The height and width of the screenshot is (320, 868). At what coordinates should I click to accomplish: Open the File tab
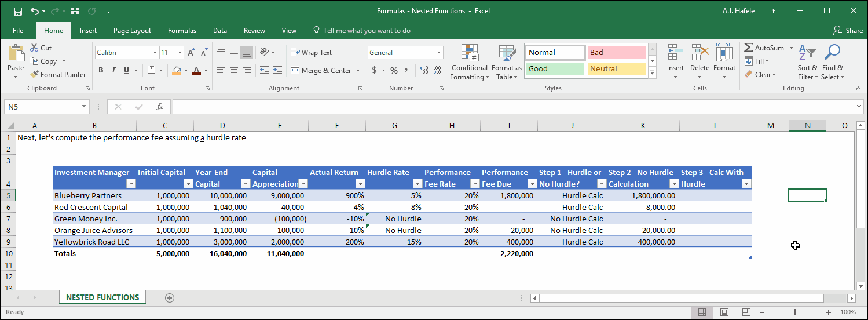point(18,31)
